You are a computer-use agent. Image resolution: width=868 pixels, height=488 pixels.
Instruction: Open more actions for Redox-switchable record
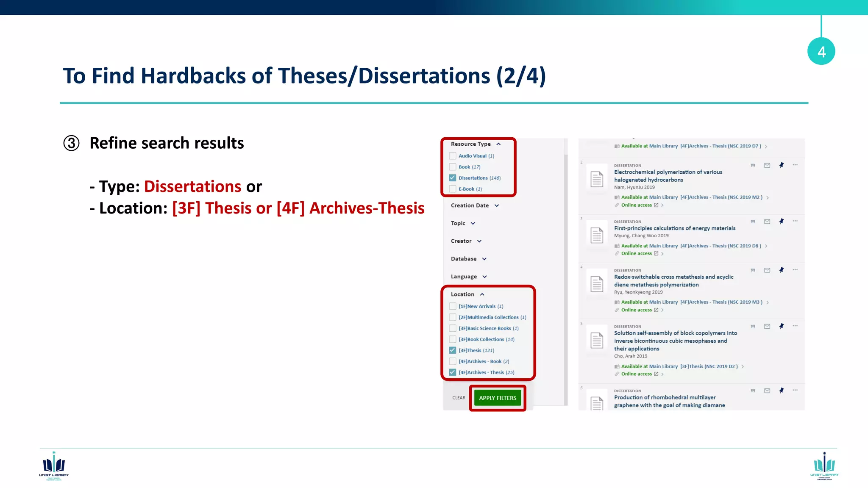tap(795, 270)
